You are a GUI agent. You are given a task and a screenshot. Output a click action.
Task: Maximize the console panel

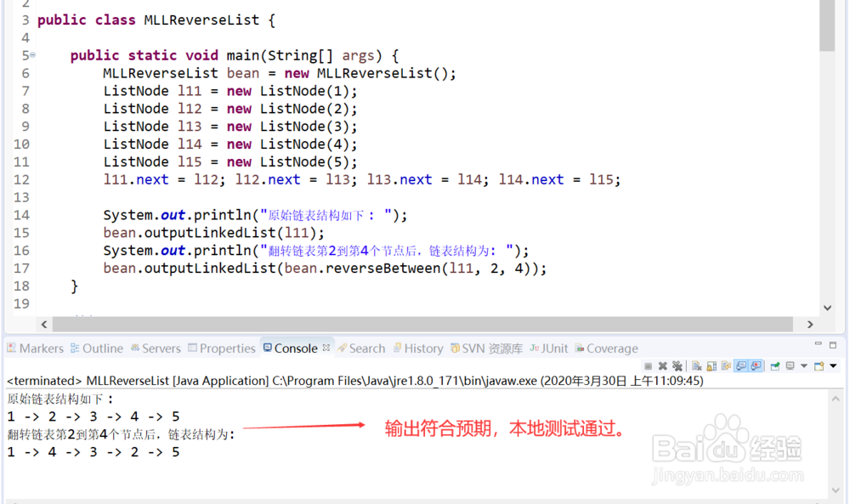pyautogui.click(x=833, y=345)
